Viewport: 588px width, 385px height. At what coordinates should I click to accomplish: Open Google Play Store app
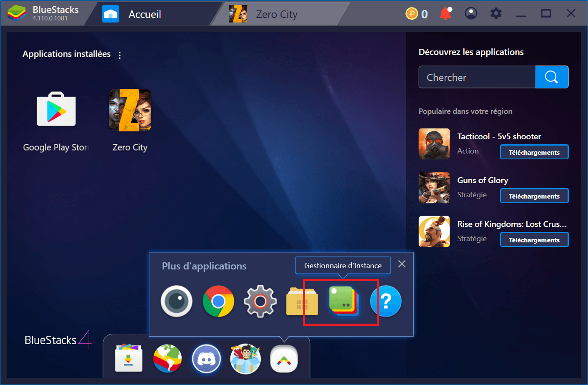(x=56, y=109)
